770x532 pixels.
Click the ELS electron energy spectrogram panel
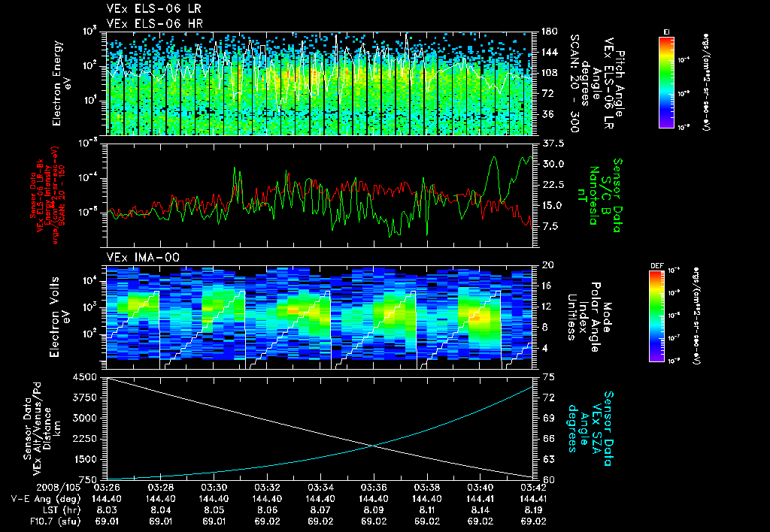coord(320,83)
